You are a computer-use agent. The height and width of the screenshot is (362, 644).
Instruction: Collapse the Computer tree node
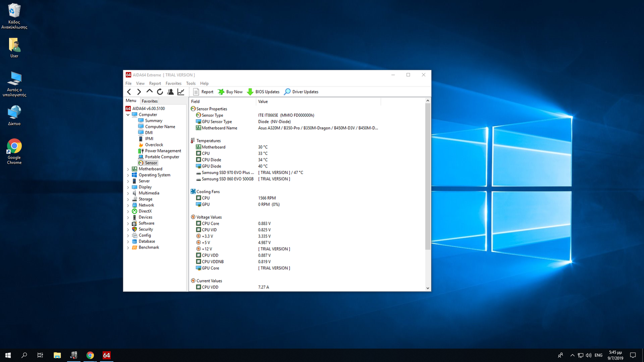click(x=128, y=115)
